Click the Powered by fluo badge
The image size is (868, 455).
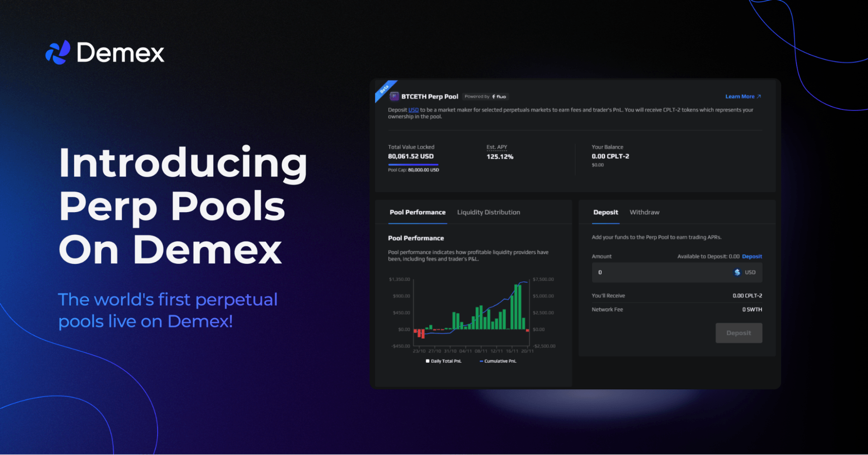click(486, 96)
